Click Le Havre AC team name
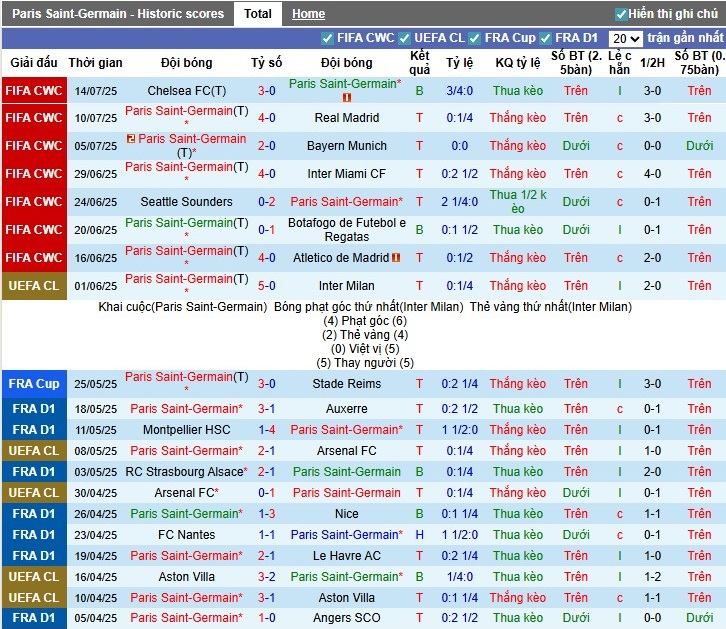 (347, 555)
